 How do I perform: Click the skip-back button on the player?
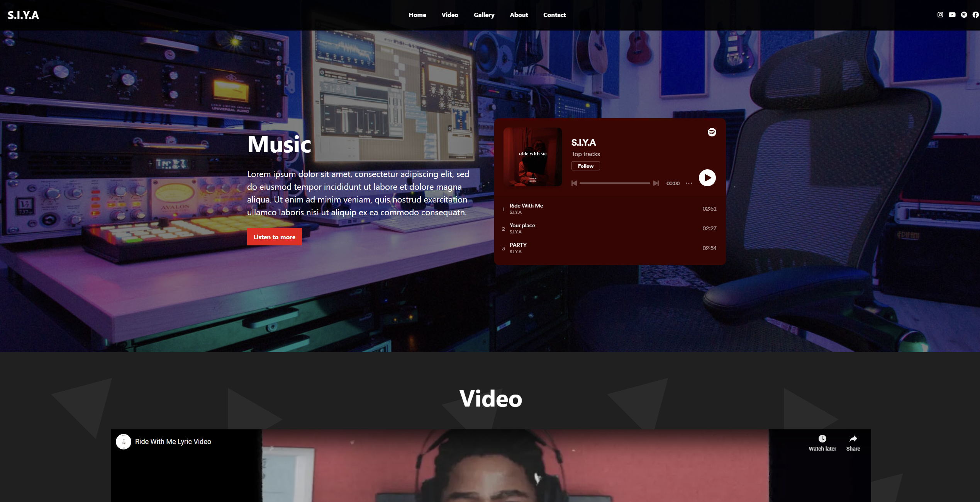coord(575,184)
